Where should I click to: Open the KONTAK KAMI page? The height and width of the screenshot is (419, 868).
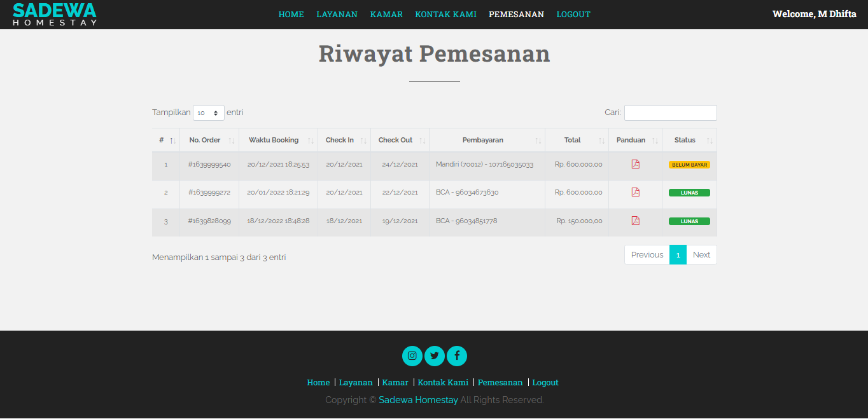tap(445, 14)
